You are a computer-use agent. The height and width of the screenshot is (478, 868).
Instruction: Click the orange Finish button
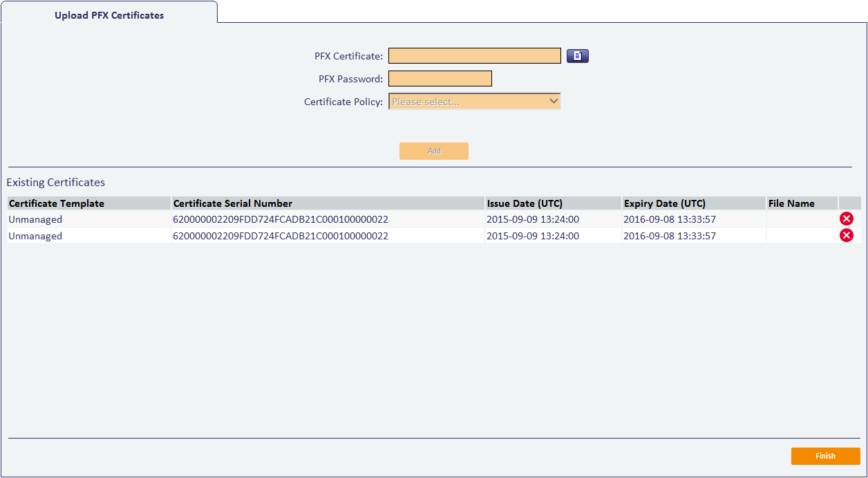point(825,456)
